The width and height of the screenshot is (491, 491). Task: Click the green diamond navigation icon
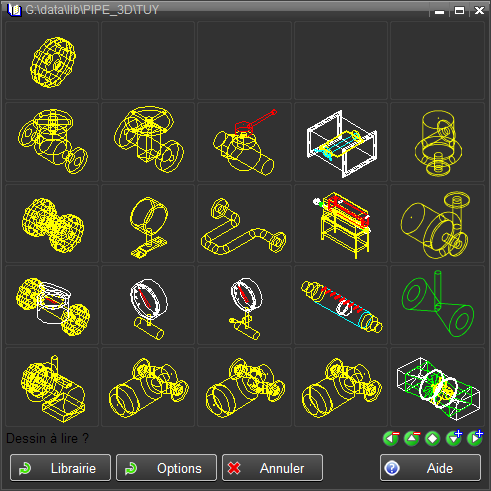(433, 438)
